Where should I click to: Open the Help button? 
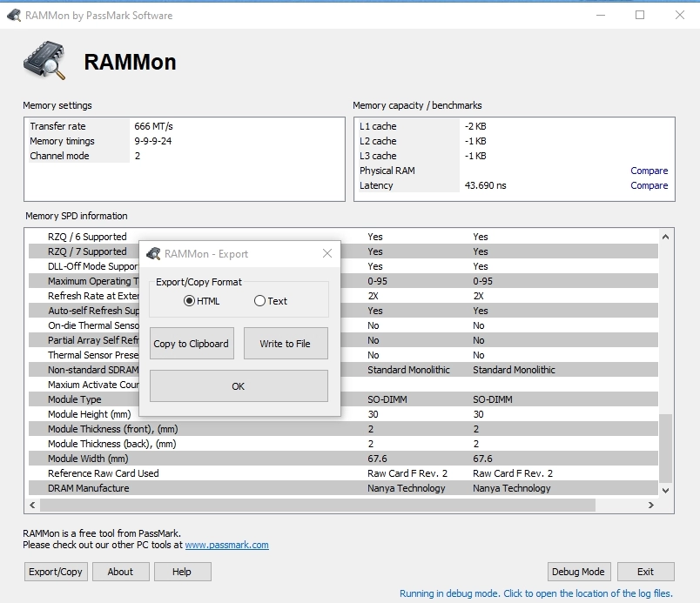point(182,572)
